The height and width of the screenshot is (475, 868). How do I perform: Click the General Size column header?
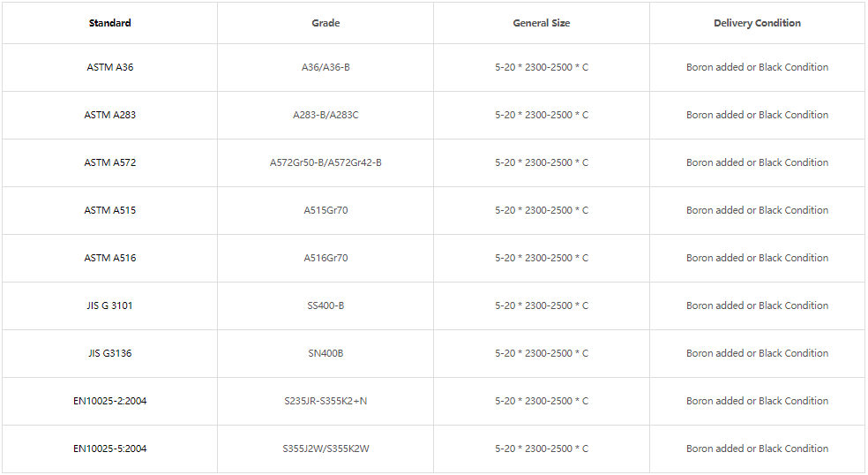[542, 23]
